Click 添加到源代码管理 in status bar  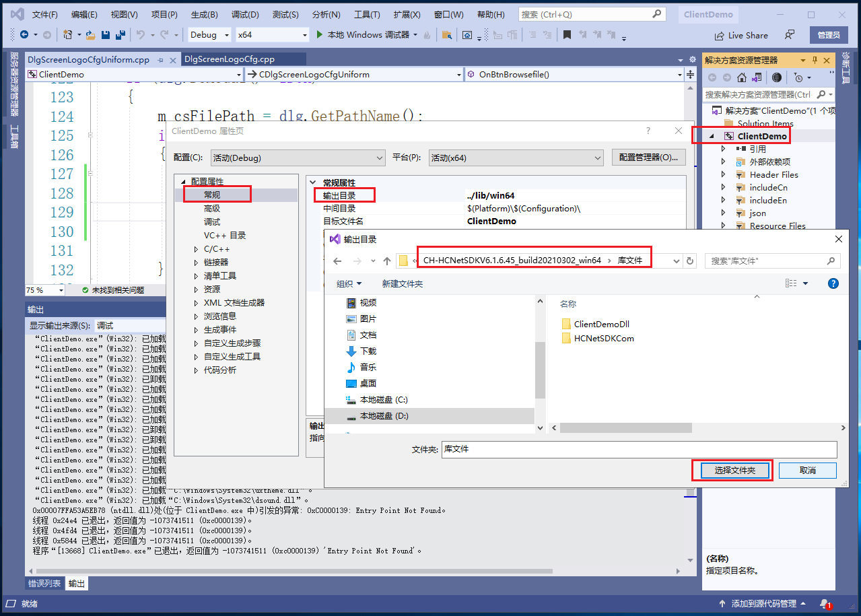click(764, 603)
